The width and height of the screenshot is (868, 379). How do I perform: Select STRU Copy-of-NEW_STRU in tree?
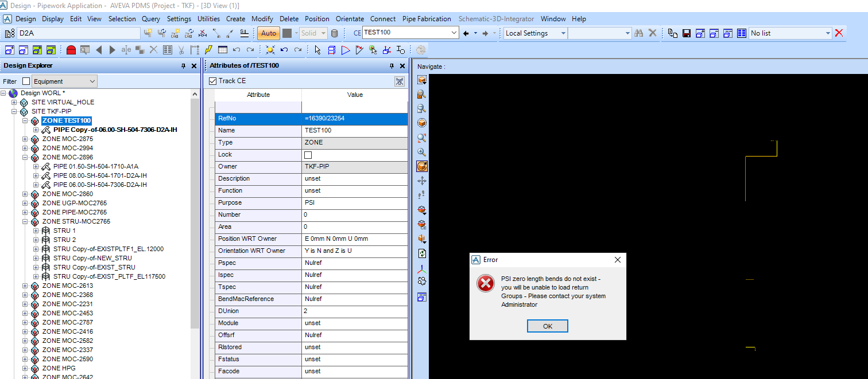point(92,258)
